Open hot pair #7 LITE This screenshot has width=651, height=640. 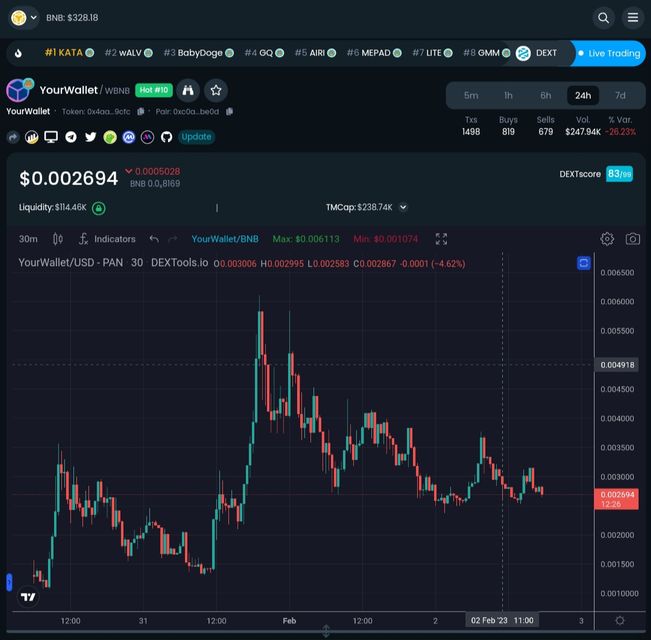pyautogui.click(x=432, y=53)
